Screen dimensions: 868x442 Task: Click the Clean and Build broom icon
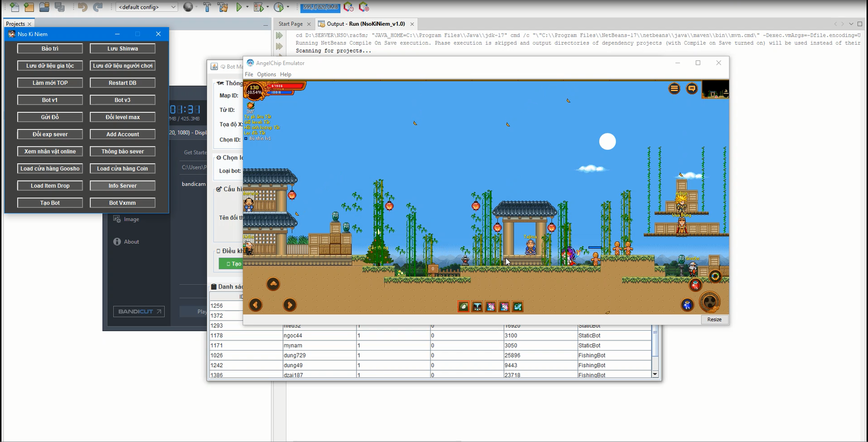(x=223, y=7)
